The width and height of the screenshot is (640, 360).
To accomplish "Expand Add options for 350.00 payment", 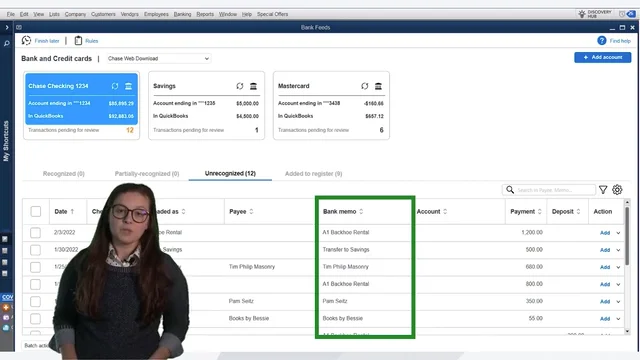I will [618, 301].
